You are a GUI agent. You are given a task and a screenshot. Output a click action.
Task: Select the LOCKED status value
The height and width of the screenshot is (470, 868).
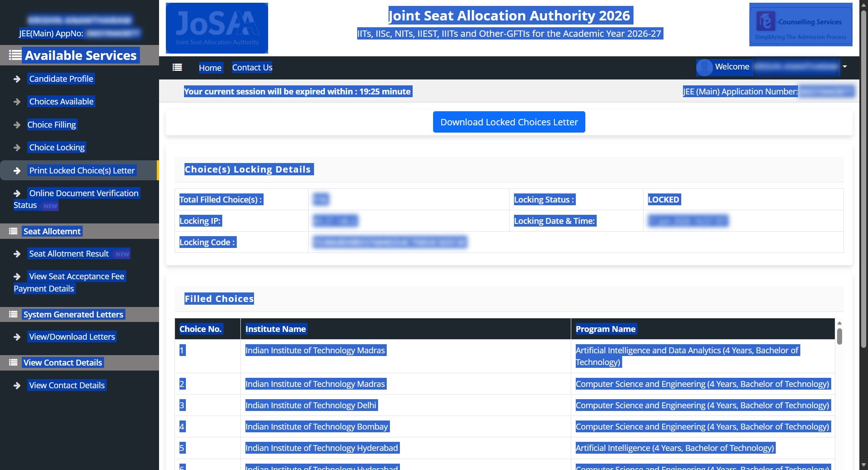pos(663,199)
